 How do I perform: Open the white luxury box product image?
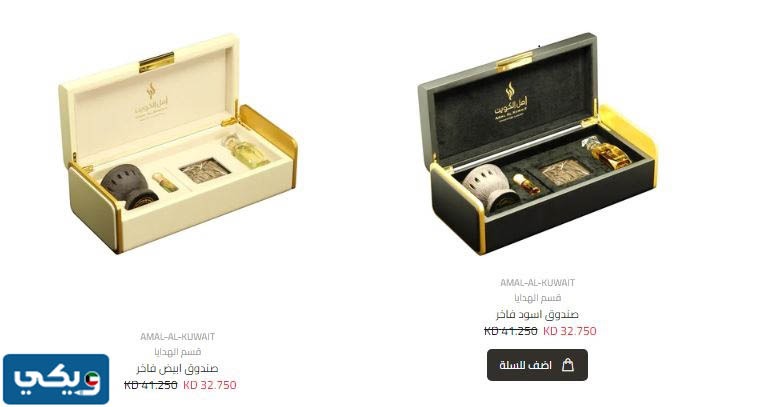tap(178, 143)
